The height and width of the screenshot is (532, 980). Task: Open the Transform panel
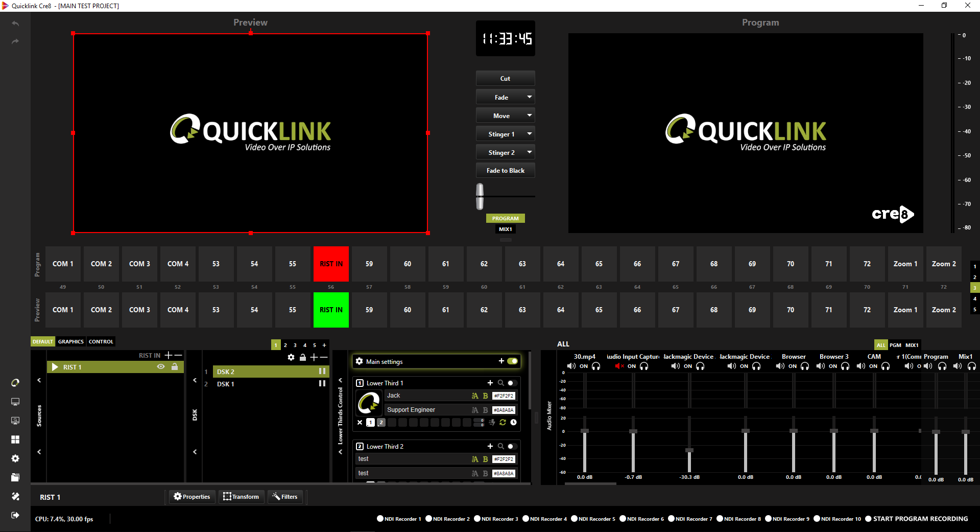coord(242,497)
